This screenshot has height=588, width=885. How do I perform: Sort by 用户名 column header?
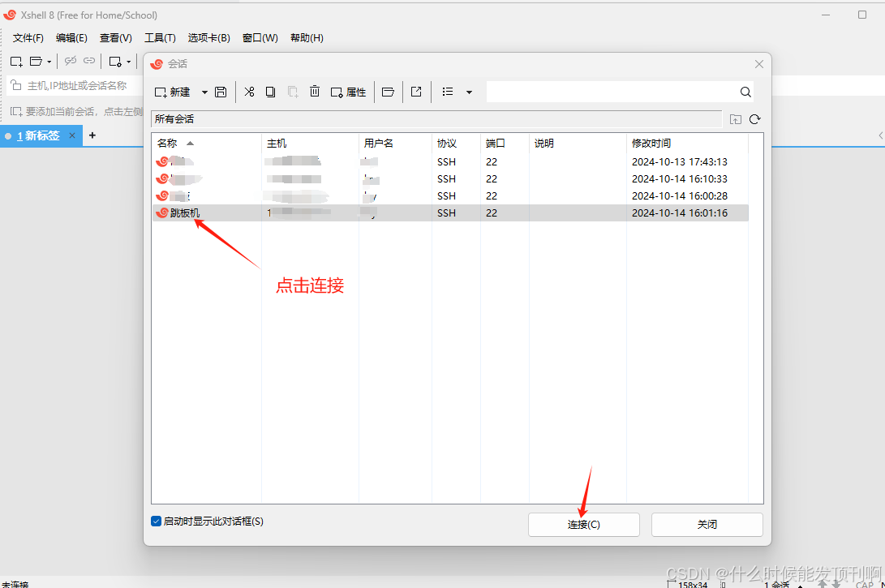coord(395,144)
